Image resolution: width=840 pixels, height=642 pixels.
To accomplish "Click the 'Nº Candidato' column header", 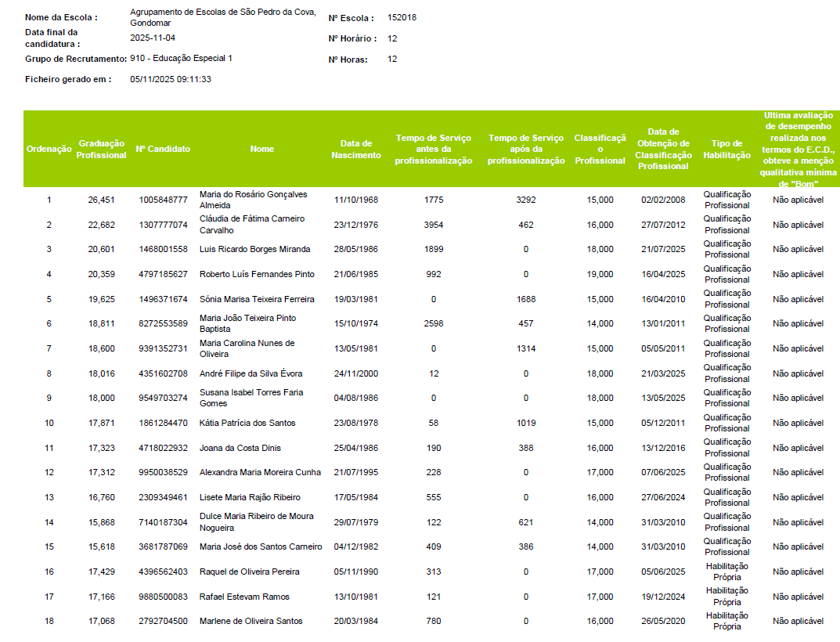I will click(163, 149).
